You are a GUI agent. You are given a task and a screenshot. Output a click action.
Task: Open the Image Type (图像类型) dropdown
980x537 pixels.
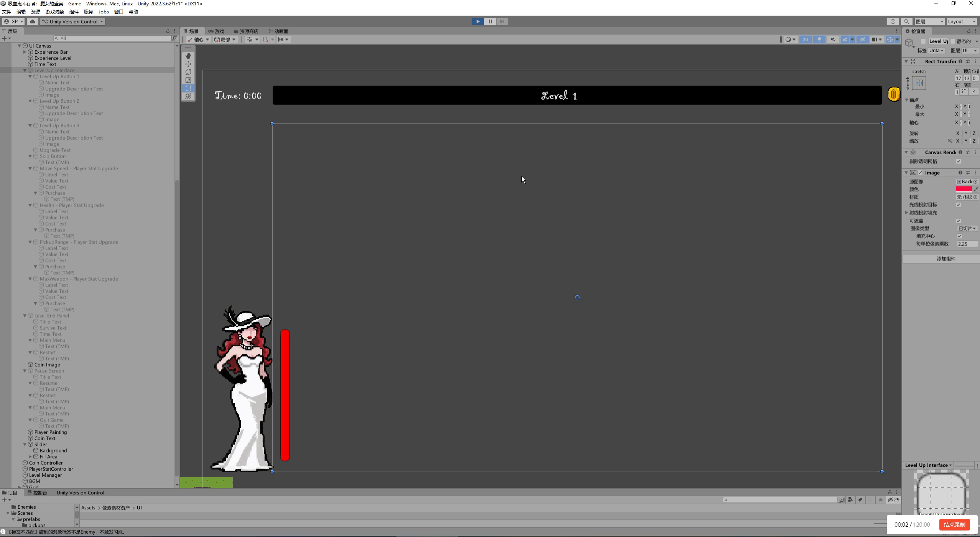967,229
